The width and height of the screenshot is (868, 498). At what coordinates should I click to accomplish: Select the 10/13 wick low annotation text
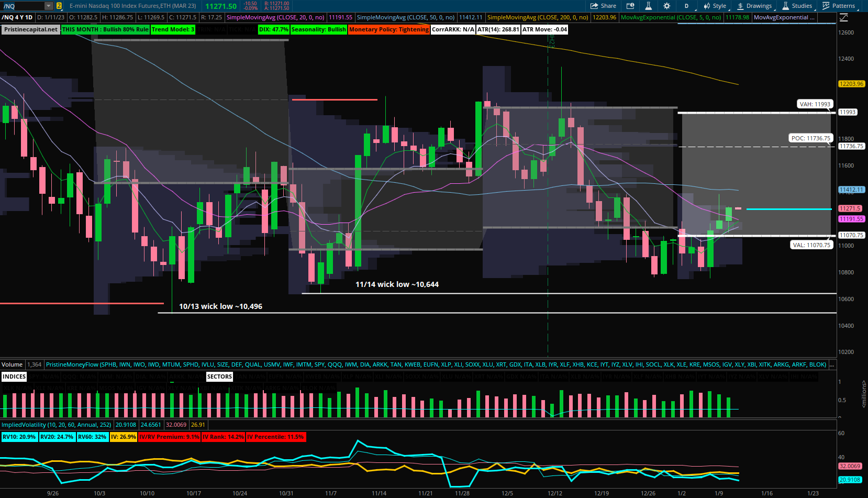click(220, 306)
